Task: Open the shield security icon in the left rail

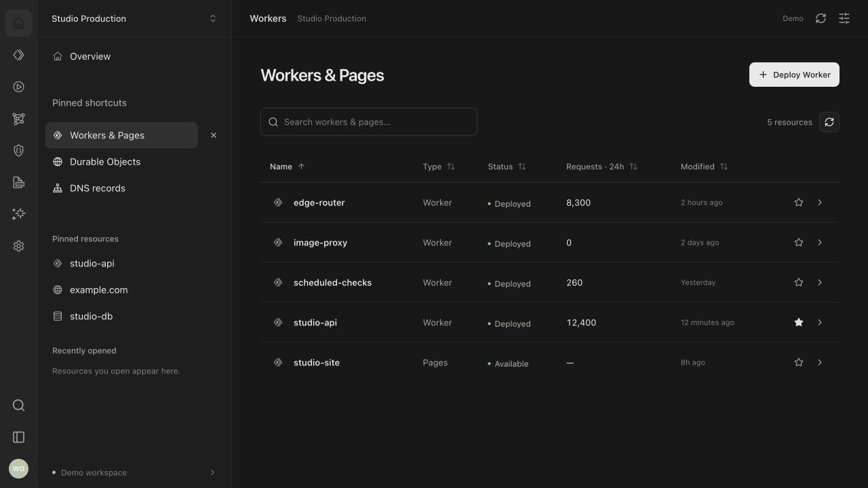Action: [x=18, y=150]
